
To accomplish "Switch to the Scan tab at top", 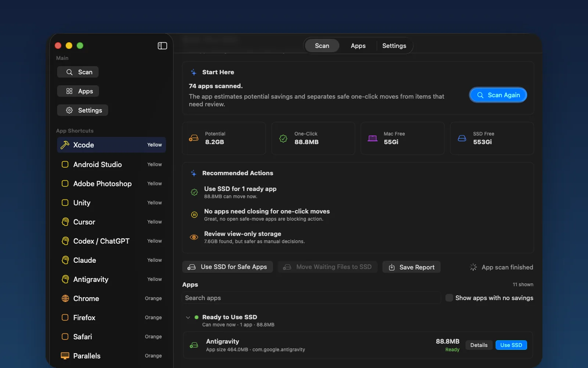I will pos(322,46).
